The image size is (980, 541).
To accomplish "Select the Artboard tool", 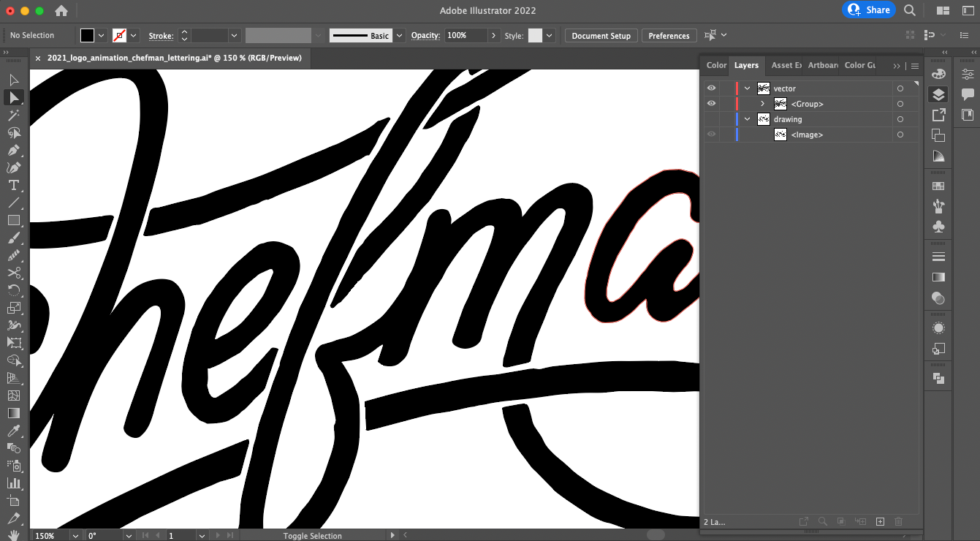I will [14, 501].
